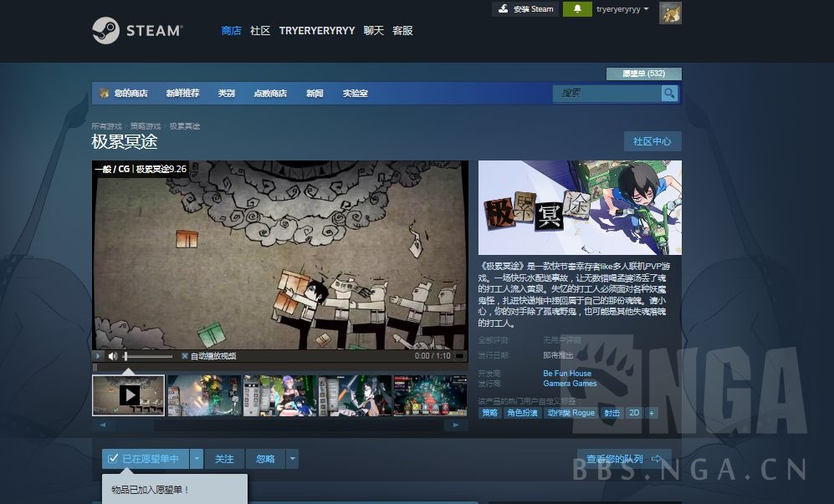The image size is (834, 504).
Task: Open the 聊天 menu item
Action: [x=373, y=31]
